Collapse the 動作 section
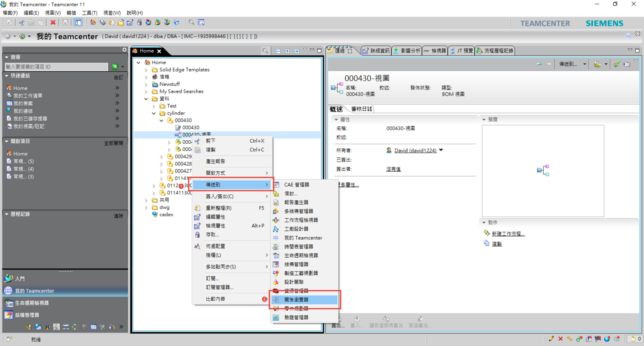The width and height of the screenshot is (644, 346). tap(484, 223)
